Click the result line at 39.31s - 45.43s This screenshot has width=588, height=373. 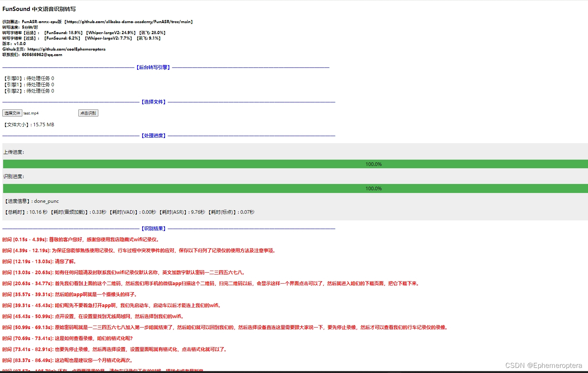(112, 306)
